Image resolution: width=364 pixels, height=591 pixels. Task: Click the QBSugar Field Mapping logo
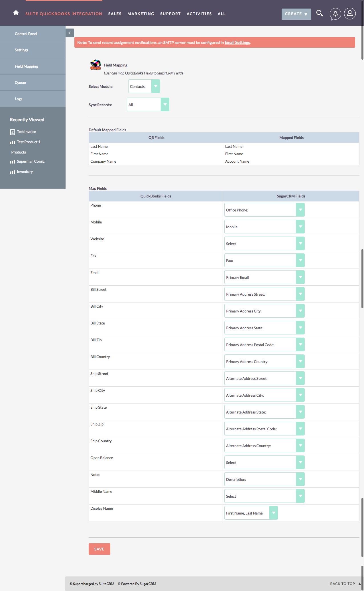95,65
